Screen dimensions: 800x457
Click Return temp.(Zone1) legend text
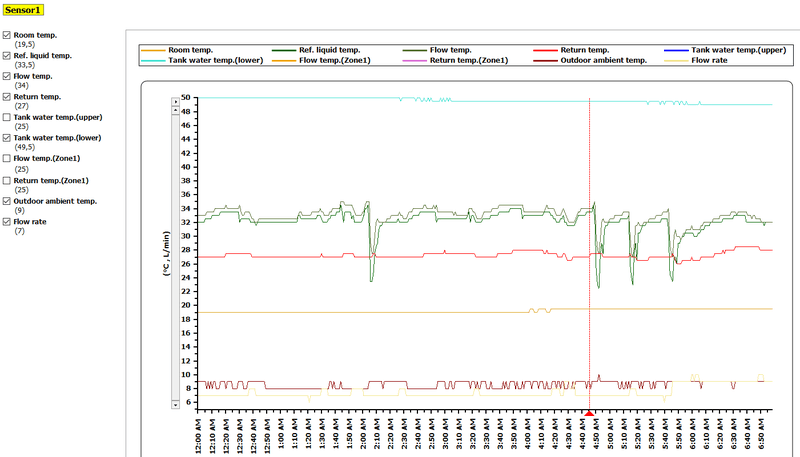click(x=469, y=60)
